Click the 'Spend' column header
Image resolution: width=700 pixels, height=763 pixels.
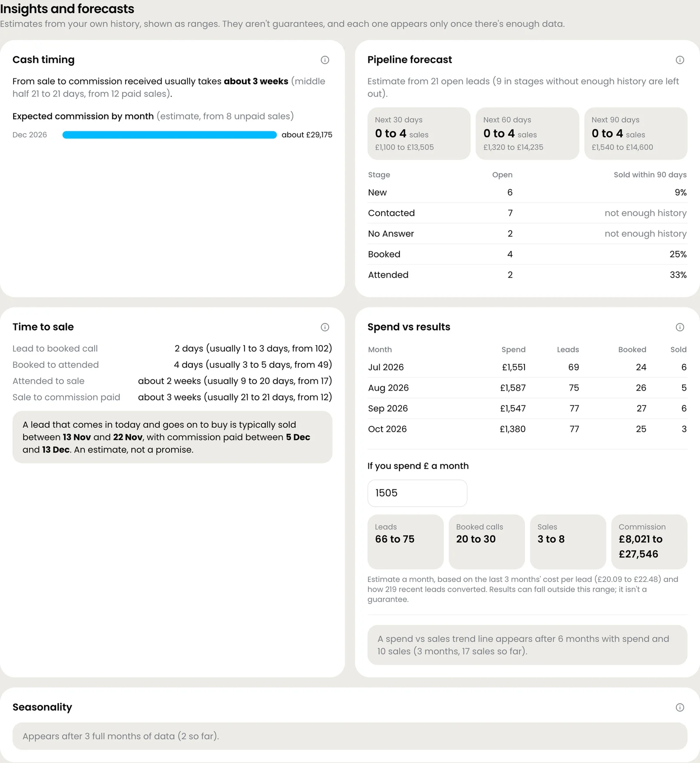tap(514, 350)
